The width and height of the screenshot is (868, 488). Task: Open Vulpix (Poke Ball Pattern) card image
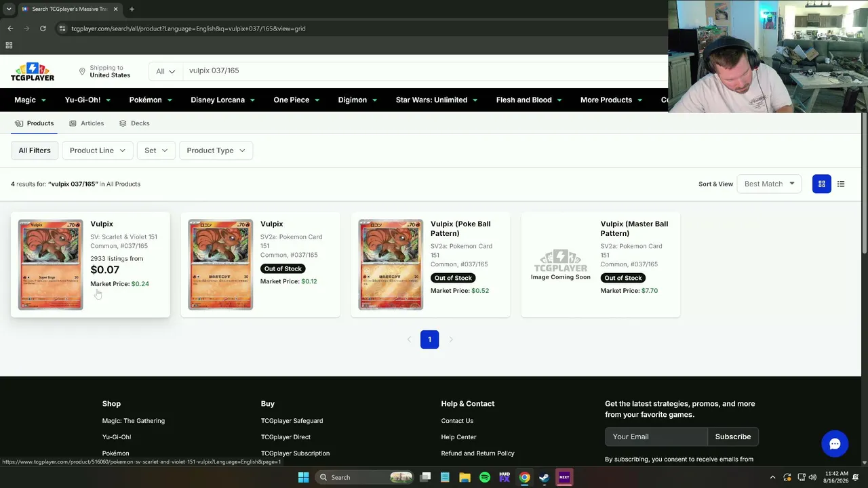391,264
